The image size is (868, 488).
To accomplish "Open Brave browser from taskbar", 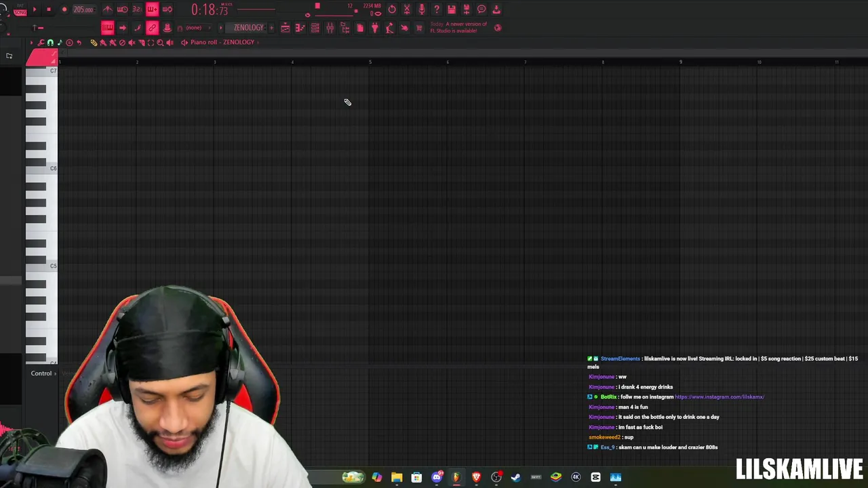I will coord(476,477).
